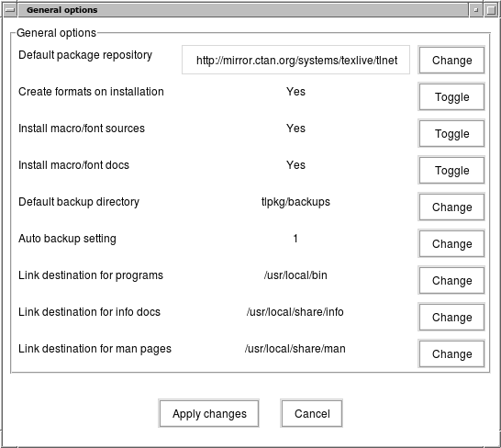Change link destination for programs
The image size is (501, 448).
click(x=451, y=280)
